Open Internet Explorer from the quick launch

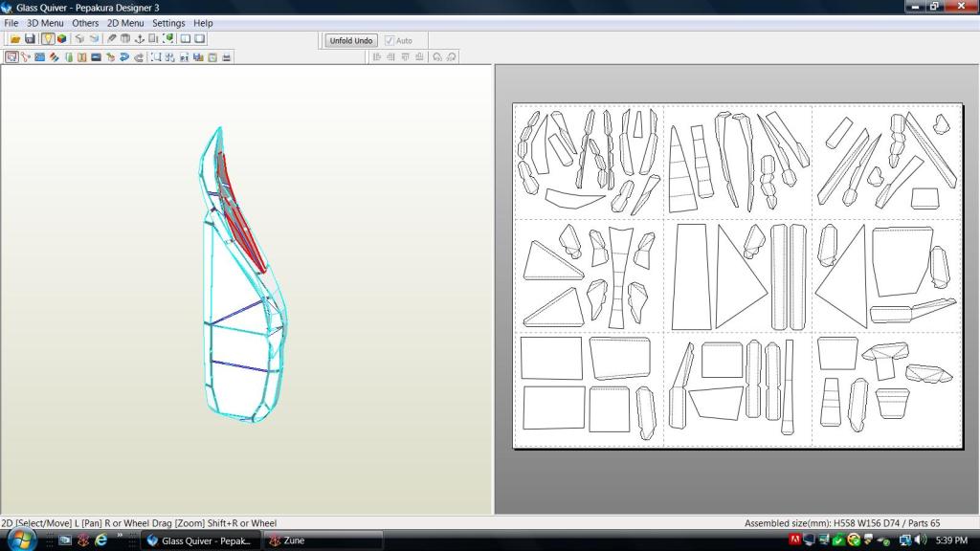pos(100,540)
